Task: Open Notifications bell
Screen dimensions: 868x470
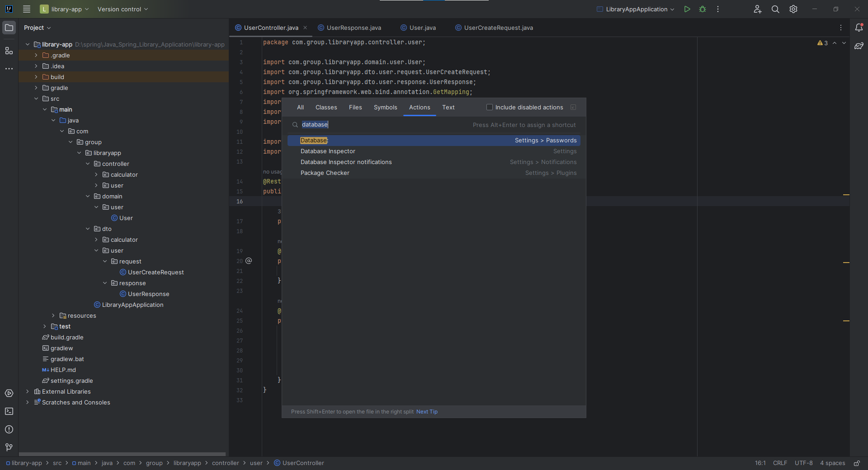Action: 859,28
